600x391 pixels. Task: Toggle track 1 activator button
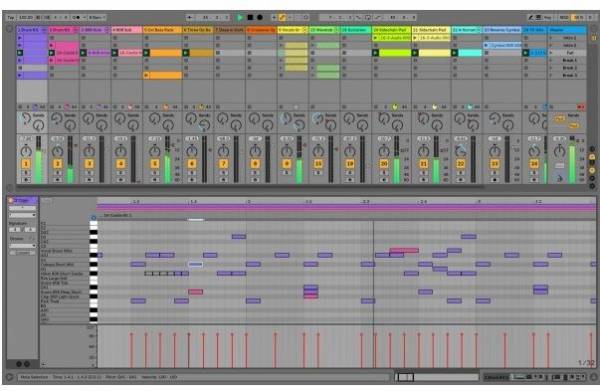tap(26, 164)
